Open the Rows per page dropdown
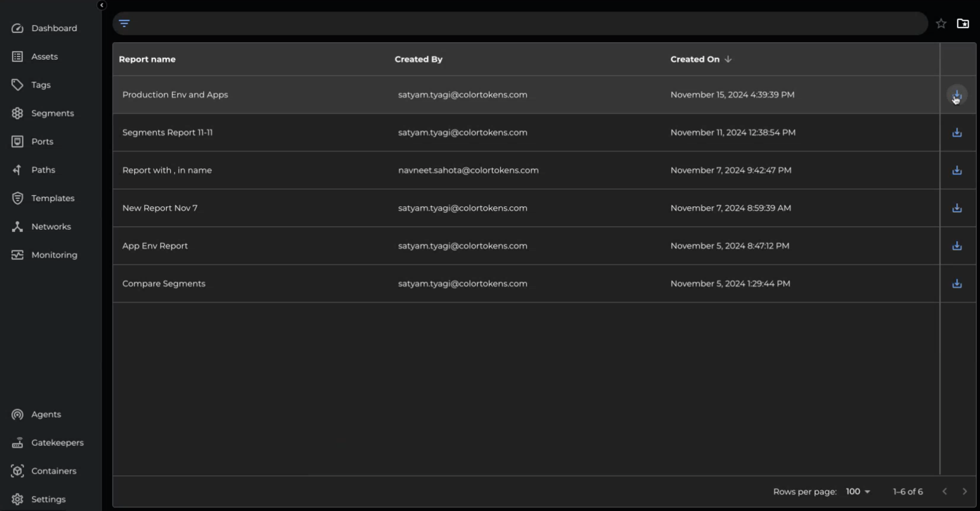The width and height of the screenshot is (980, 511). pyautogui.click(x=857, y=491)
